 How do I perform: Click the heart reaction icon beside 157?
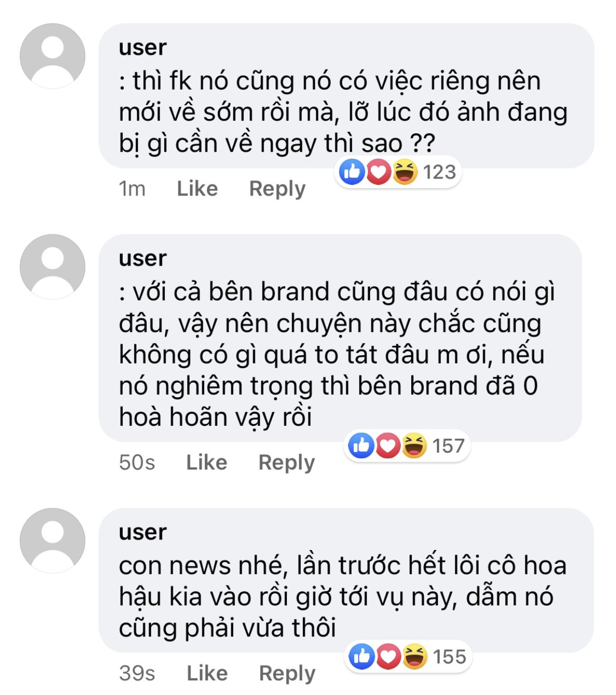(x=388, y=446)
